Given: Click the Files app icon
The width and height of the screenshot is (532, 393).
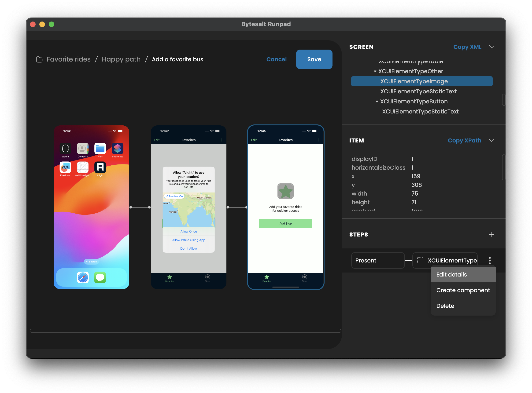Looking at the screenshot, I should 100,149.
